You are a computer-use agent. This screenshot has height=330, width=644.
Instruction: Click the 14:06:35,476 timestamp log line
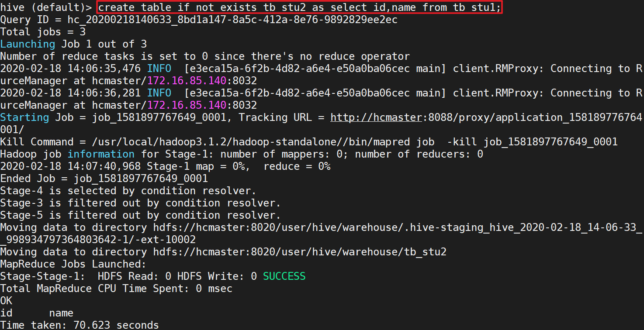pos(321,69)
